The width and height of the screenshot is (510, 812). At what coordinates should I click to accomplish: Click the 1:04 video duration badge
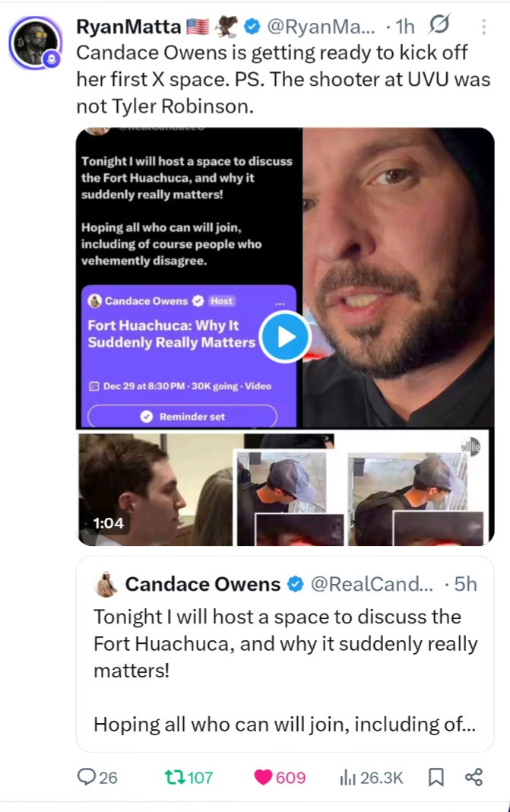[108, 523]
